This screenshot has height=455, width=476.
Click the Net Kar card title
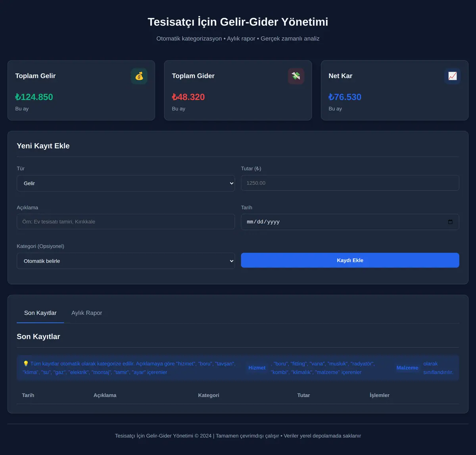pyautogui.click(x=340, y=76)
